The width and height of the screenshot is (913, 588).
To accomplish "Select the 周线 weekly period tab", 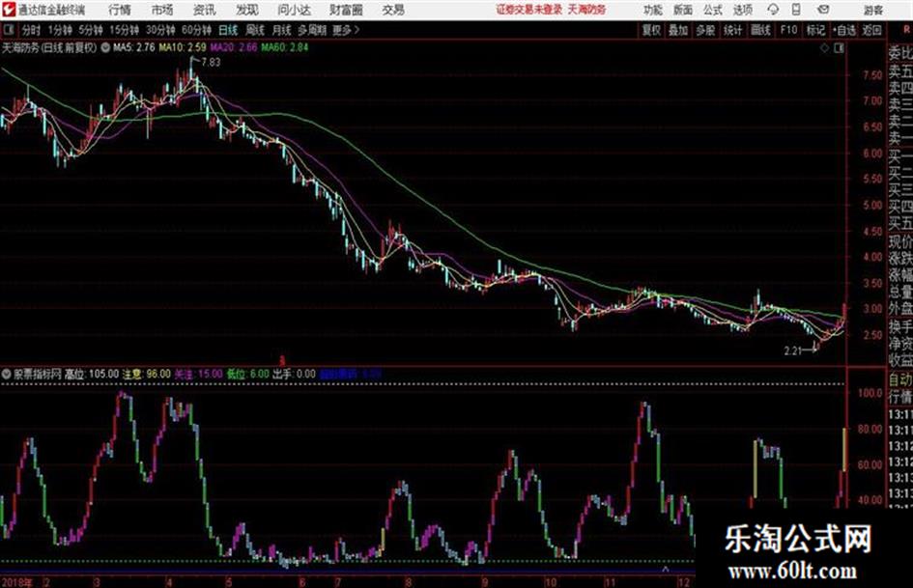I will click(255, 30).
